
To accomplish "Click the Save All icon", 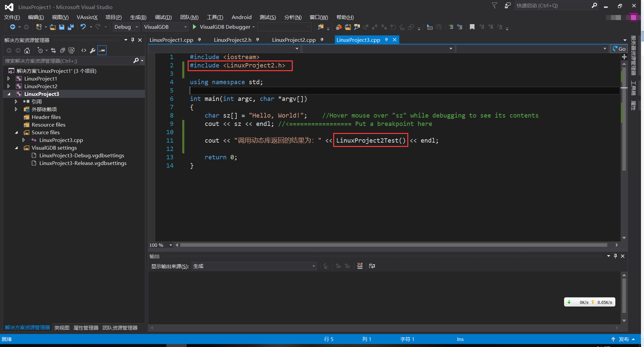I will pyautogui.click(x=71, y=27).
